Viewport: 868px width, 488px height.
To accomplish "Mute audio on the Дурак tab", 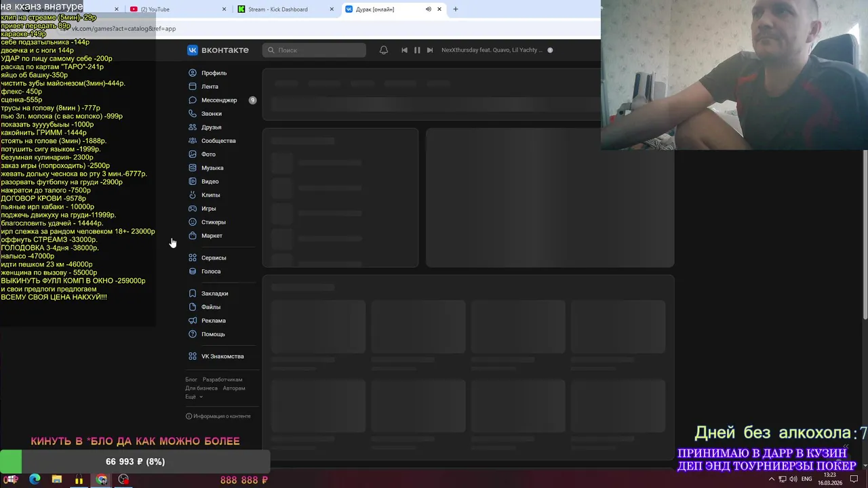I will (x=428, y=9).
